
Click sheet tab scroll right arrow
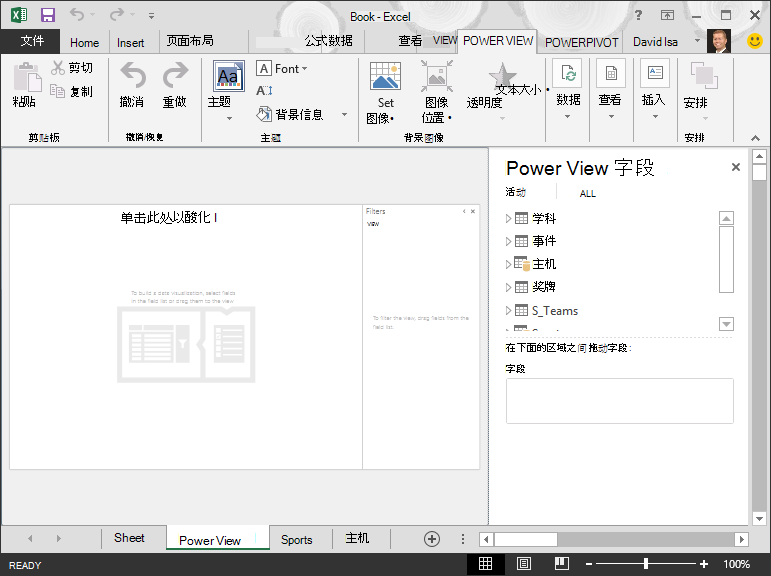pos(59,539)
